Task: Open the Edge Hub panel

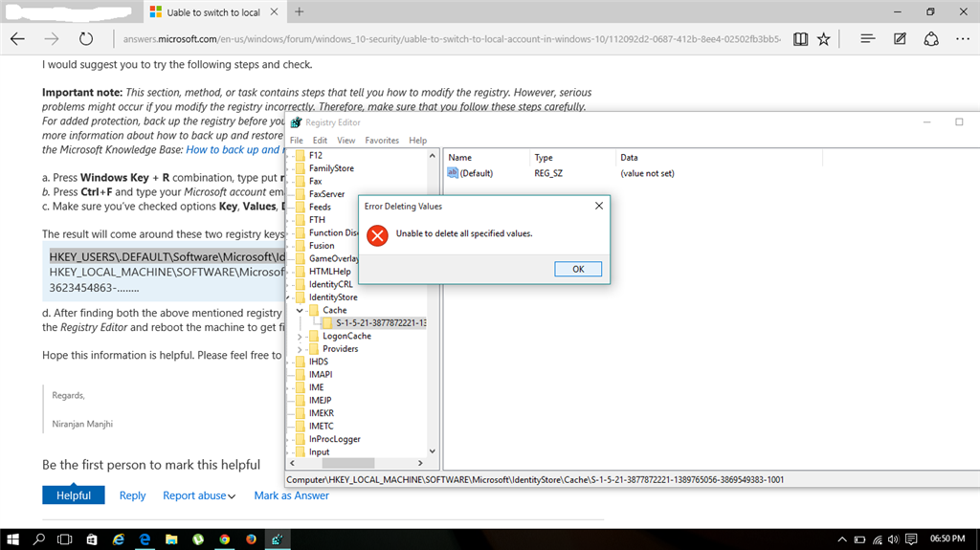Action: 867,39
